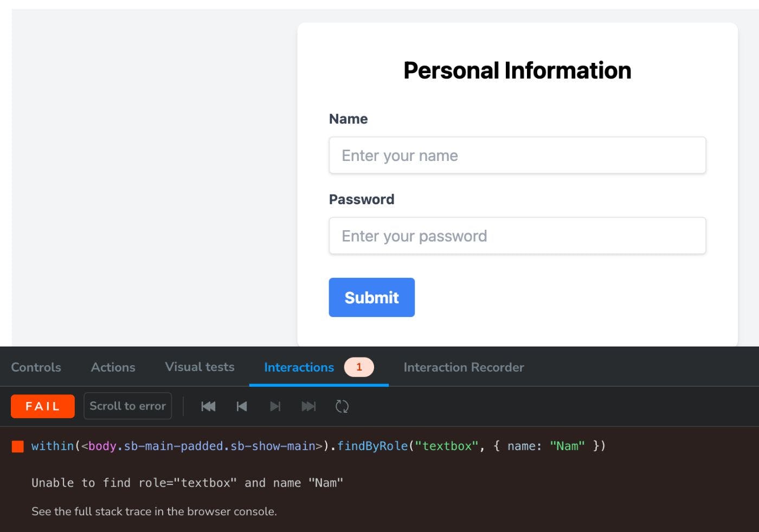
Task: Step forward one interaction
Action: coord(275,406)
